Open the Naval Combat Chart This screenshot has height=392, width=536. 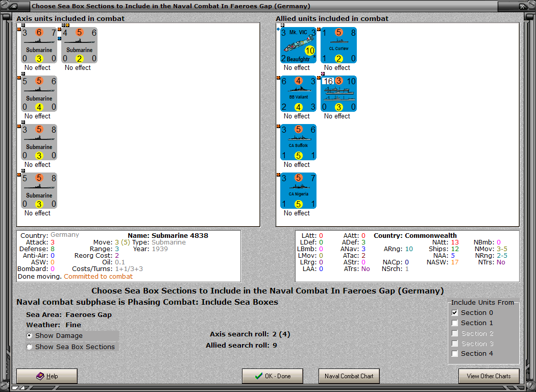click(349, 376)
